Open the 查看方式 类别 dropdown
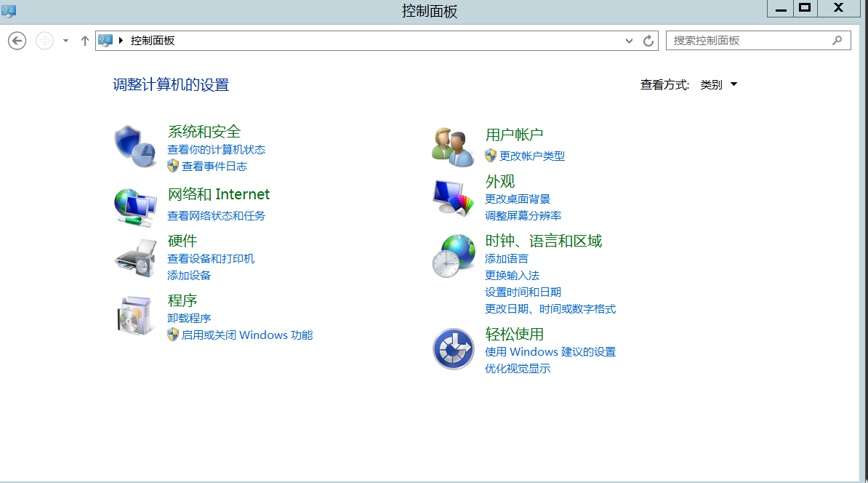 click(x=718, y=85)
